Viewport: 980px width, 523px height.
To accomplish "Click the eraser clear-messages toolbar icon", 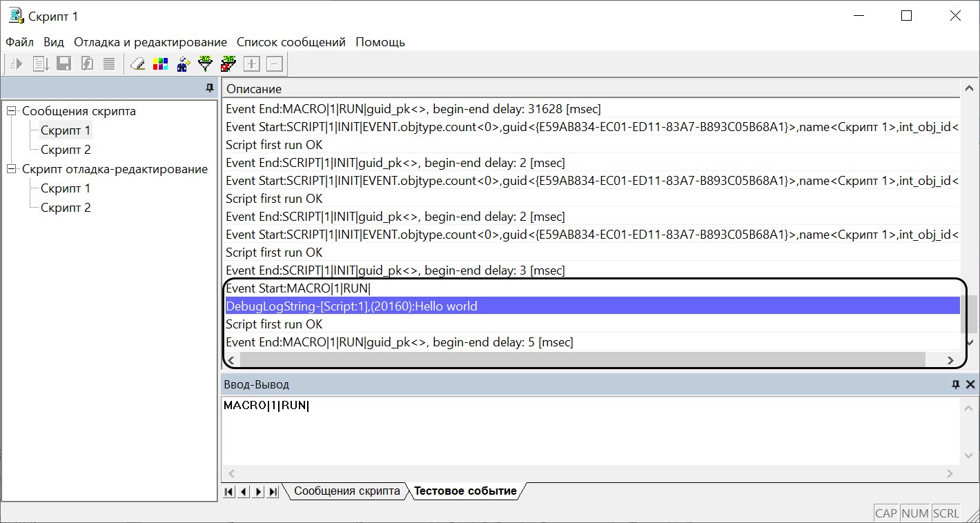I will coord(137,64).
